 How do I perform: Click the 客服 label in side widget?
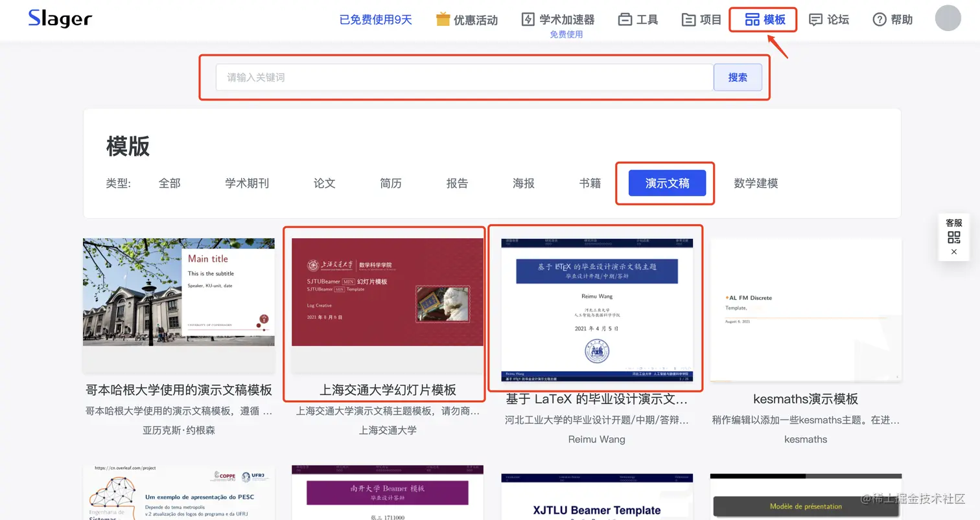click(954, 223)
